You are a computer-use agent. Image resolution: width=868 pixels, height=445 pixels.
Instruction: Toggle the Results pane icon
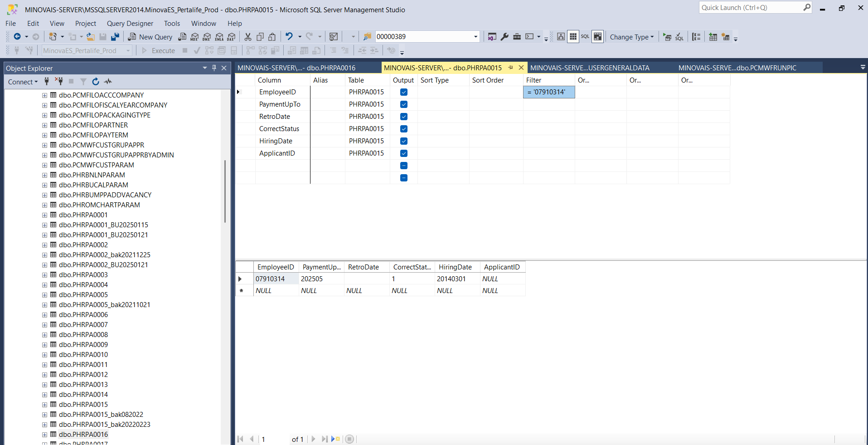(x=598, y=37)
